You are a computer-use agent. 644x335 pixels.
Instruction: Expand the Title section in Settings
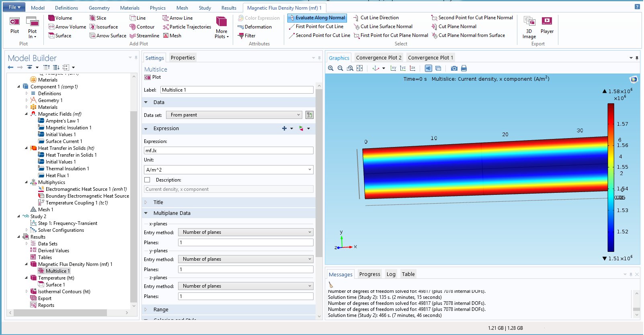(158, 202)
